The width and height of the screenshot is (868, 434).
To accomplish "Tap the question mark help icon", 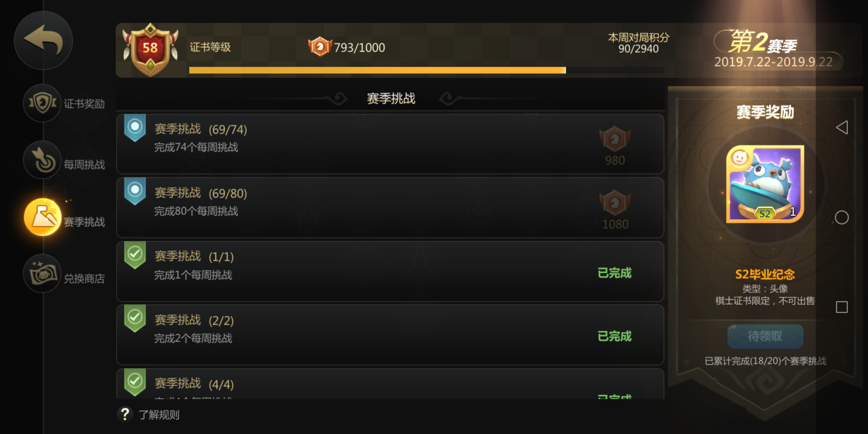I will pos(125,414).
